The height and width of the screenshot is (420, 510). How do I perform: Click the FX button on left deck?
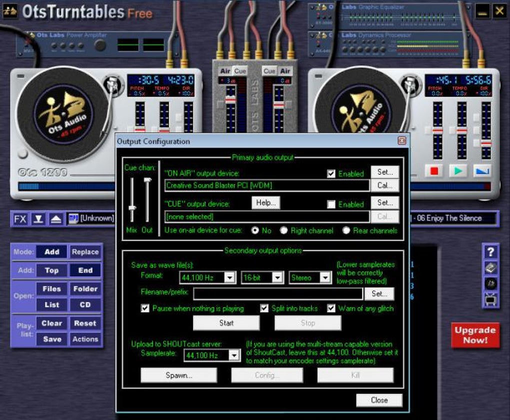tap(20, 219)
